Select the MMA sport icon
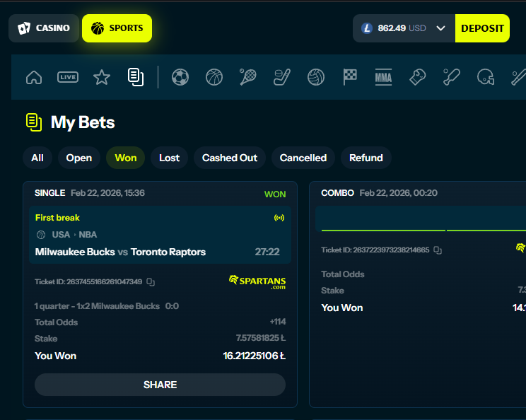Screen dimensions: 526x420 [383, 78]
